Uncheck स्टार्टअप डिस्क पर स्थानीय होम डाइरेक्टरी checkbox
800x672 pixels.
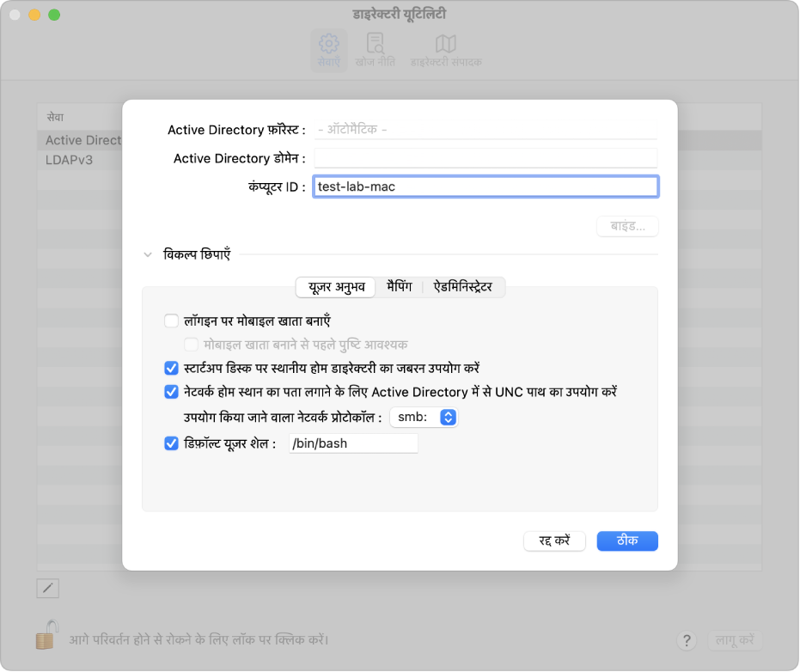pos(172,368)
